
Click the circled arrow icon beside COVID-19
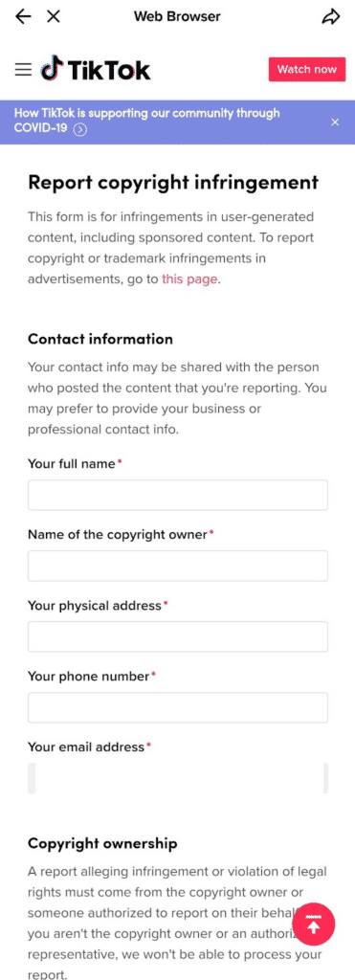(79, 129)
